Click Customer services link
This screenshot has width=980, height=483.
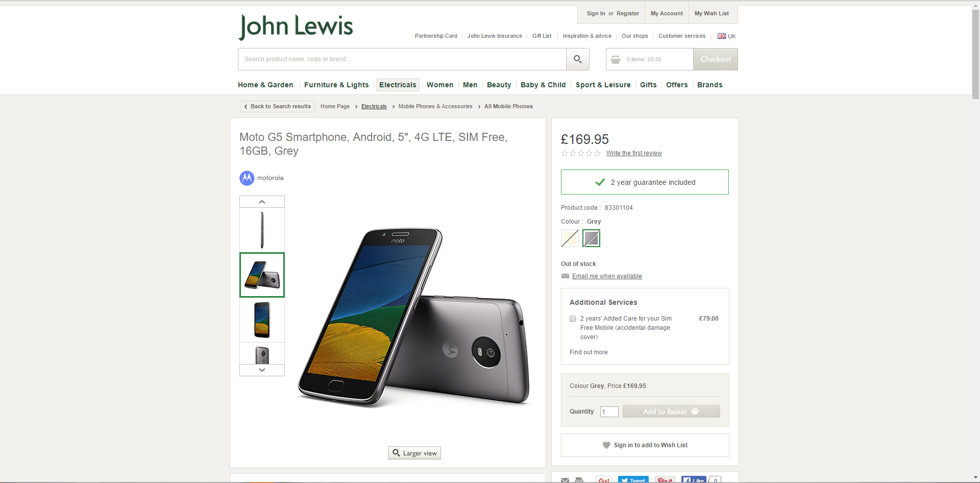point(682,36)
